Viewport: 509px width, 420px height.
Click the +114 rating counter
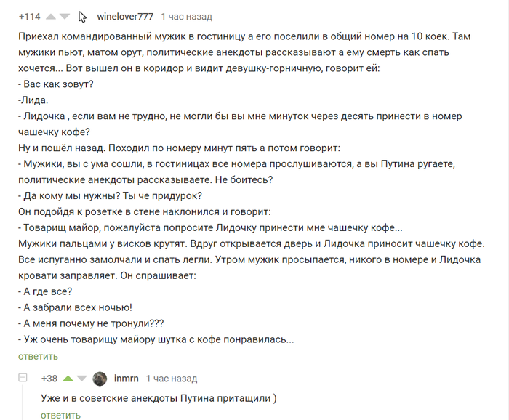click(x=30, y=16)
